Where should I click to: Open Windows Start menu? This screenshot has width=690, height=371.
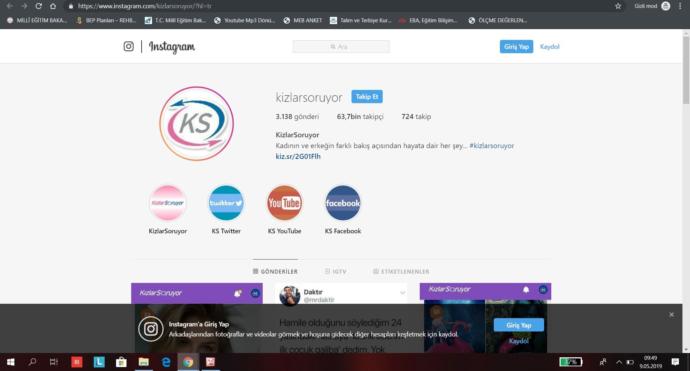(x=11, y=362)
